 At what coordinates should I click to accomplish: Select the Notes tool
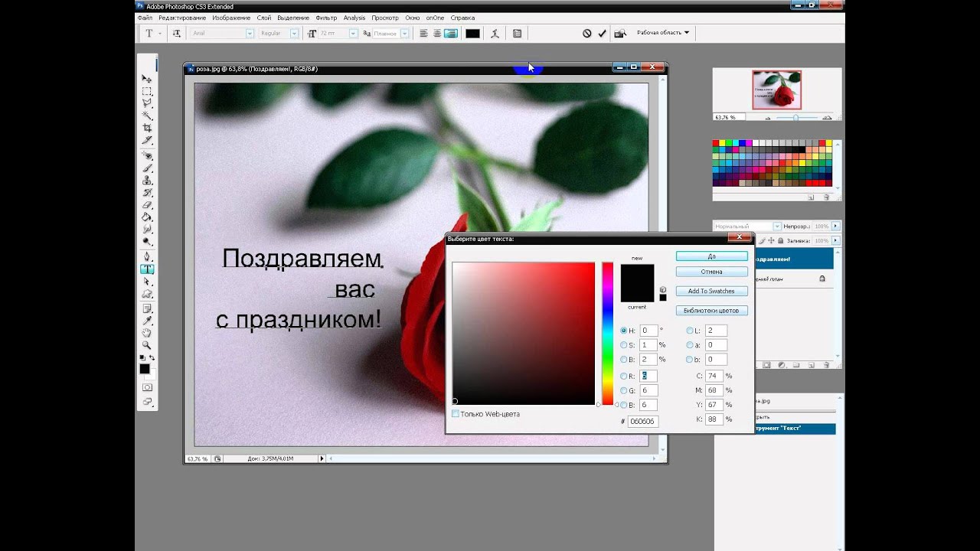(146, 308)
